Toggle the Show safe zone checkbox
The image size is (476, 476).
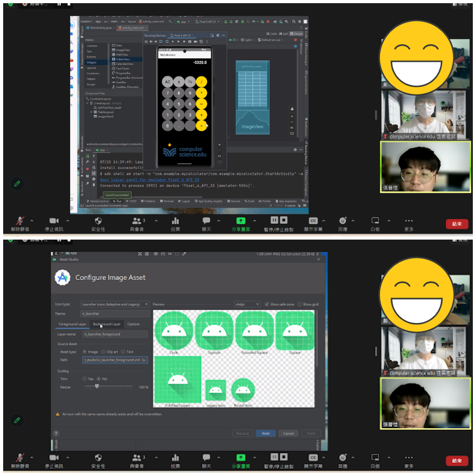click(267, 304)
